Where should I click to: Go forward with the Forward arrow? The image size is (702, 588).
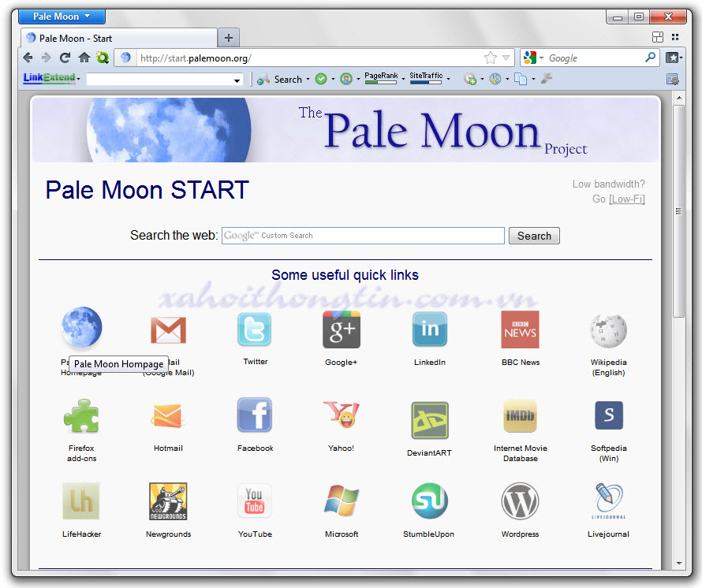(46, 58)
